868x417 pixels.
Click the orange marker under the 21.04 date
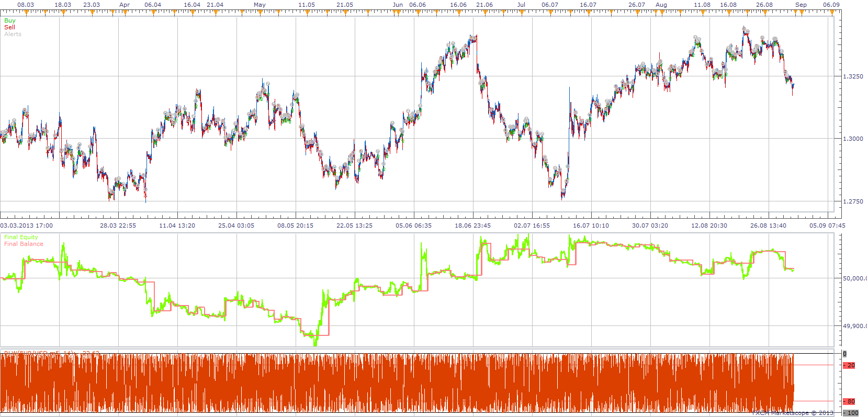click(x=216, y=12)
